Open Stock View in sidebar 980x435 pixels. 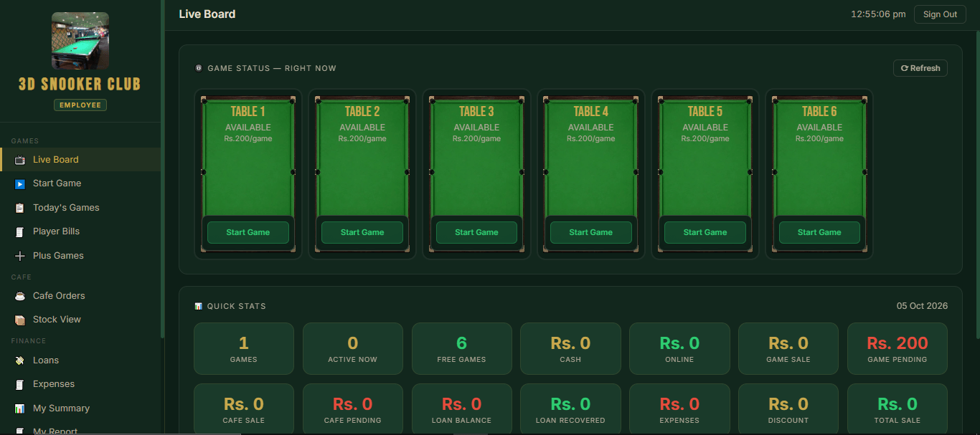(80, 320)
